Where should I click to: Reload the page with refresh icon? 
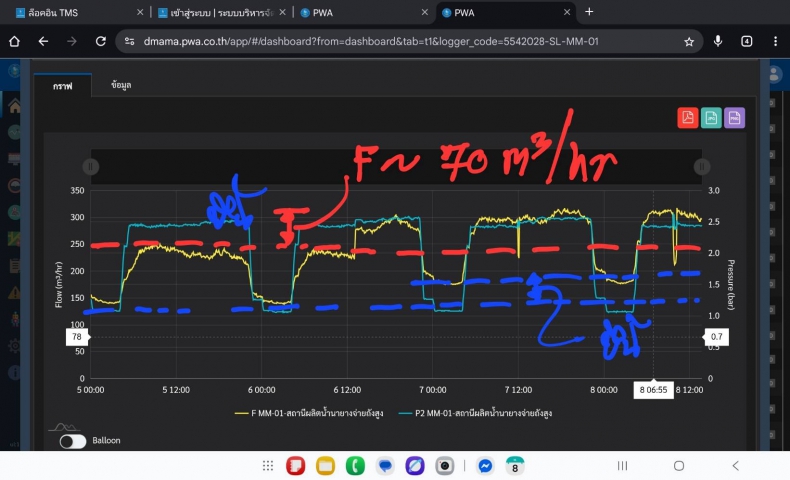(x=101, y=42)
